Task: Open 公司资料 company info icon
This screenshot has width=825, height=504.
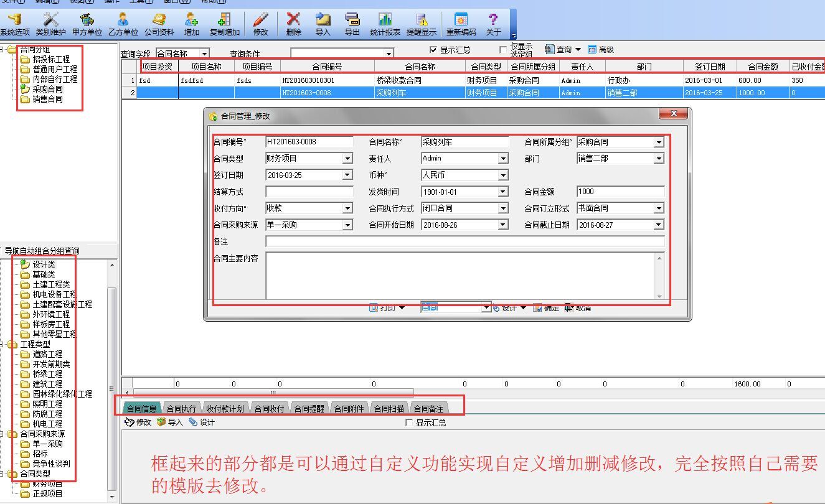Action: (x=159, y=24)
